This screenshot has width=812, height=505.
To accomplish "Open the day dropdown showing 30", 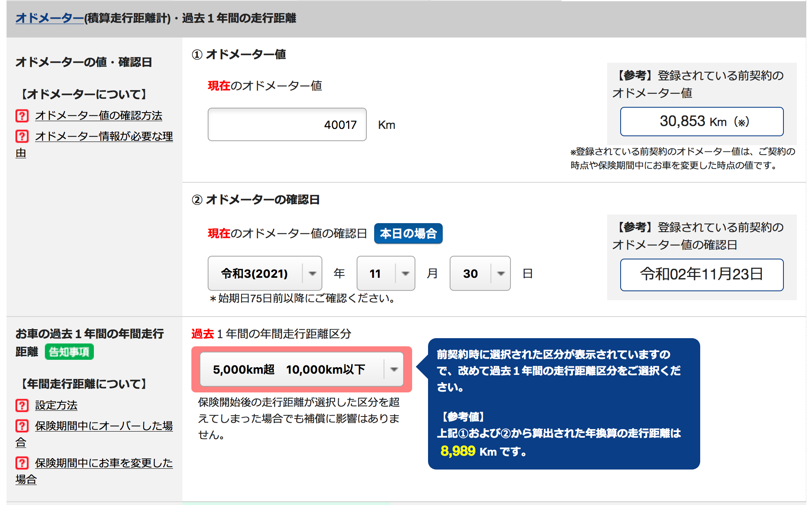I will 480,273.
